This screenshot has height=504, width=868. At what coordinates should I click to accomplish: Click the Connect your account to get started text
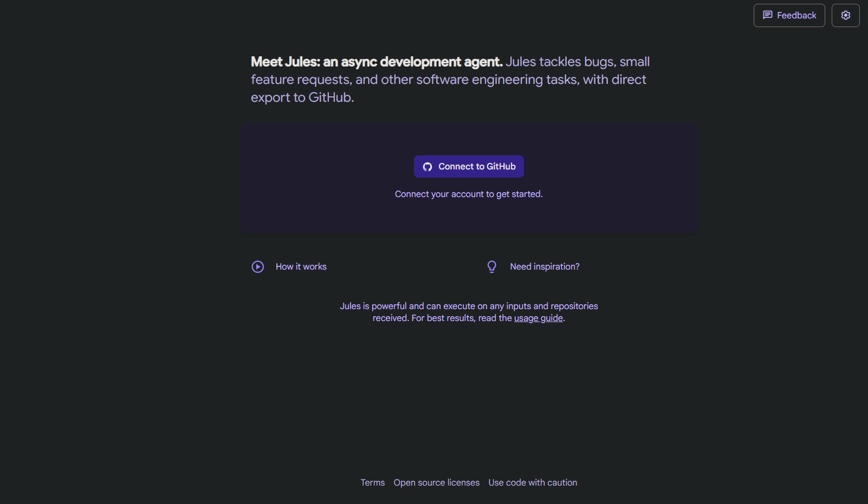(x=469, y=194)
